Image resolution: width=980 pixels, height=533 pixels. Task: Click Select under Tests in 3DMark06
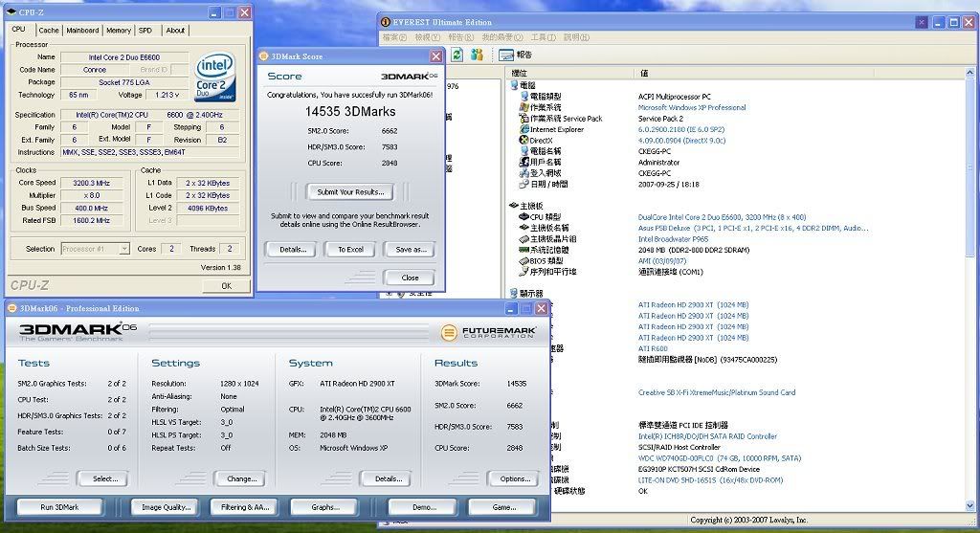[103, 478]
